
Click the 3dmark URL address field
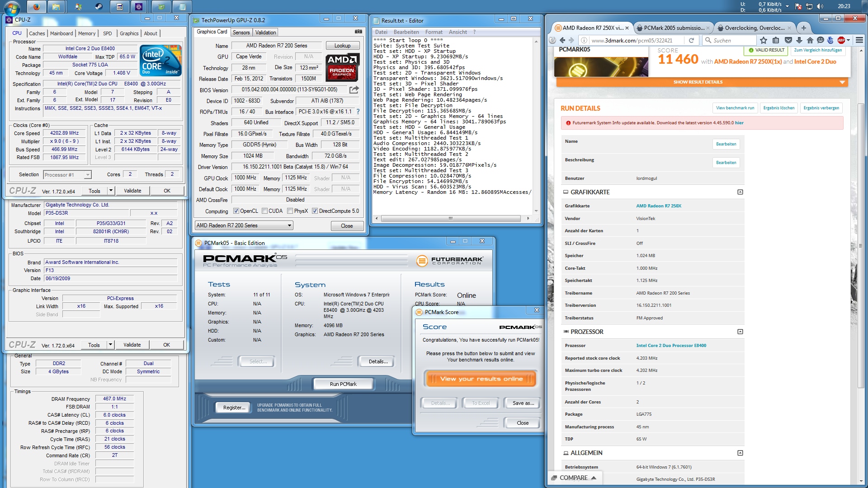coord(637,40)
